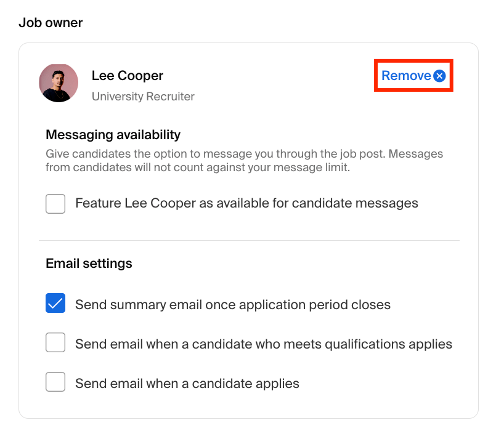Enable the Feature Lee Cooper for candidate messages checkbox
Image resolution: width=504 pixels, height=436 pixels.
pos(55,203)
